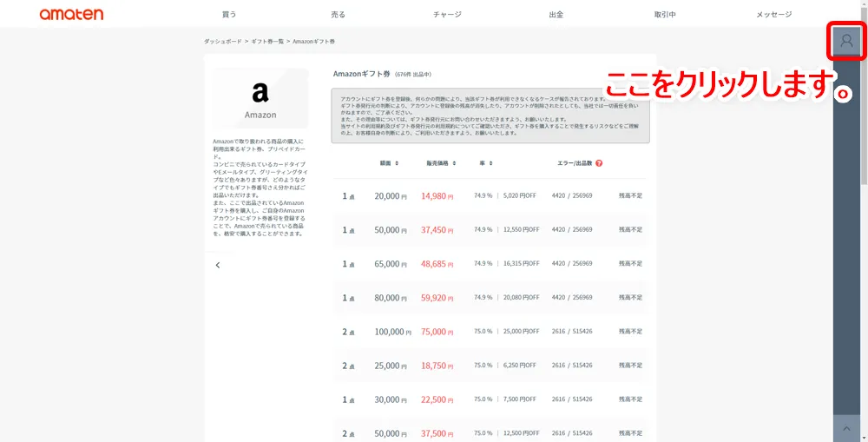Follow the ギフト券一覧 breadcrumb link

click(267, 42)
